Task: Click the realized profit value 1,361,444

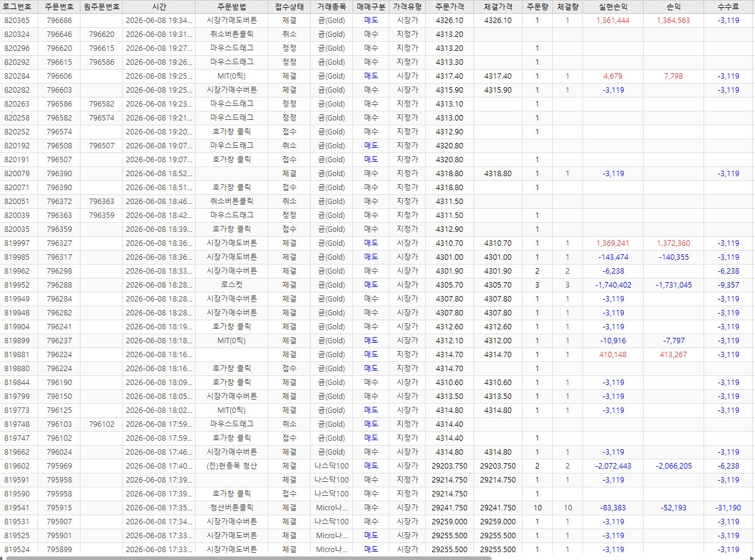Action: [x=613, y=20]
